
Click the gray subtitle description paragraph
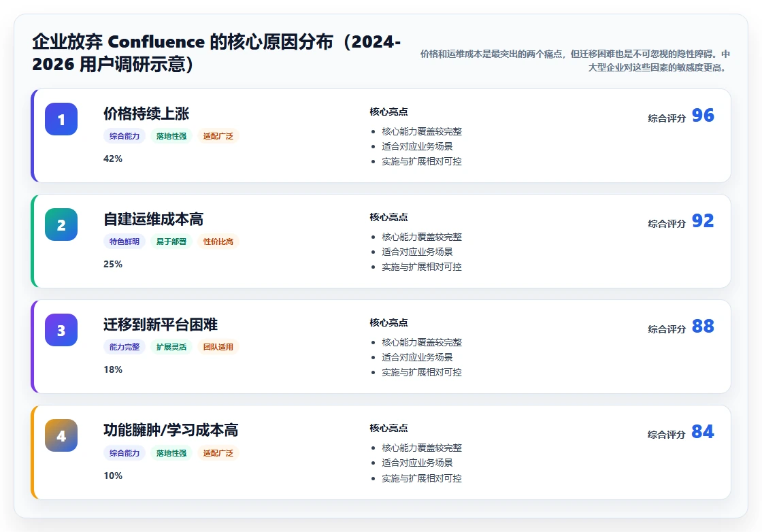pyautogui.click(x=575, y=61)
